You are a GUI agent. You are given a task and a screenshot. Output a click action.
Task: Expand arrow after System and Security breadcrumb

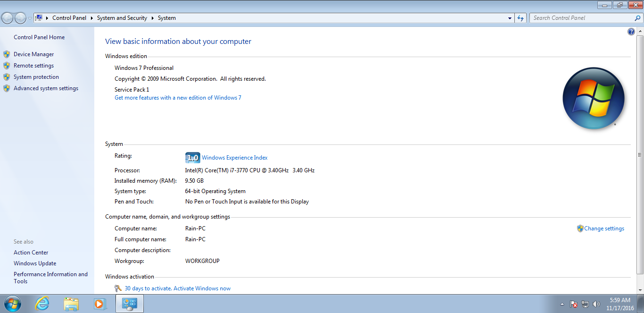[153, 18]
